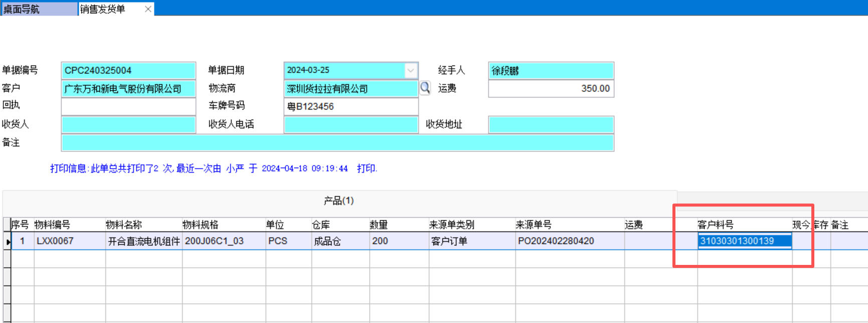Open the 单据日期 date dropdown
The width and height of the screenshot is (868, 323).
pos(411,71)
